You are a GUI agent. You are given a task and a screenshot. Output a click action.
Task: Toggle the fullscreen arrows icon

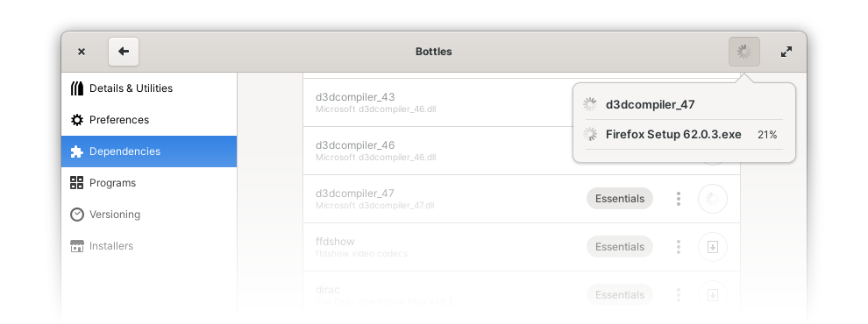pyautogui.click(x=786, y=52)
